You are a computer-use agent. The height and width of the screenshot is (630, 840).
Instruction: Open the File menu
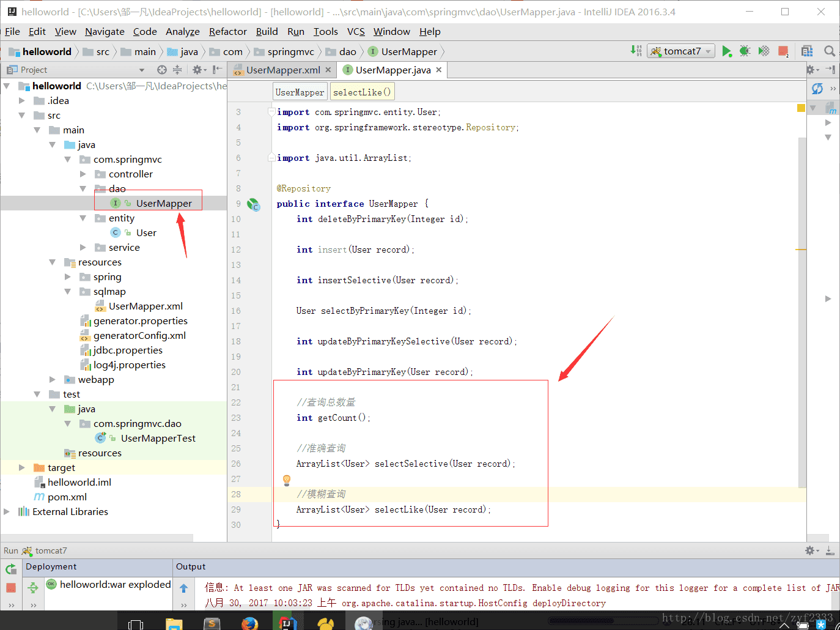(x=12, y=31)
